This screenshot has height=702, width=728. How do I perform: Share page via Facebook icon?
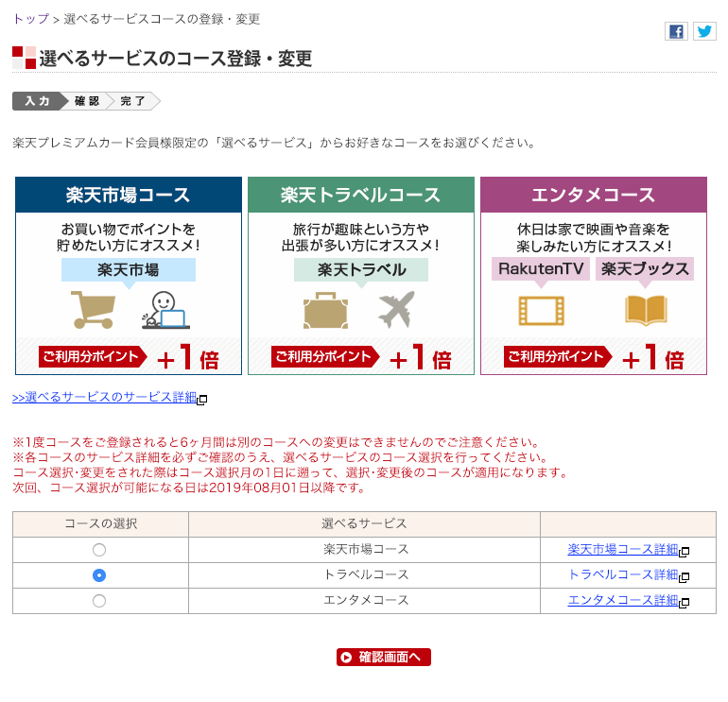[x=676, y=31]
